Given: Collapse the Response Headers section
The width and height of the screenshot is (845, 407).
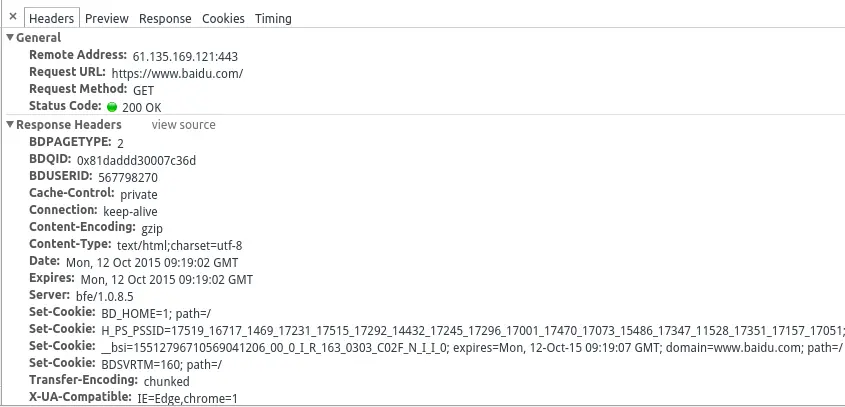Looking at the screenshot, I should click(x=11, y=125).
